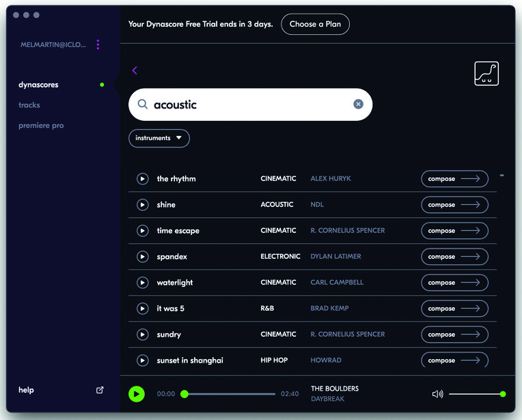Switch to tracks in the sidebar
The height and width of the screenshot is (420, 522).
pyautogui.click(x=29, y=105)
